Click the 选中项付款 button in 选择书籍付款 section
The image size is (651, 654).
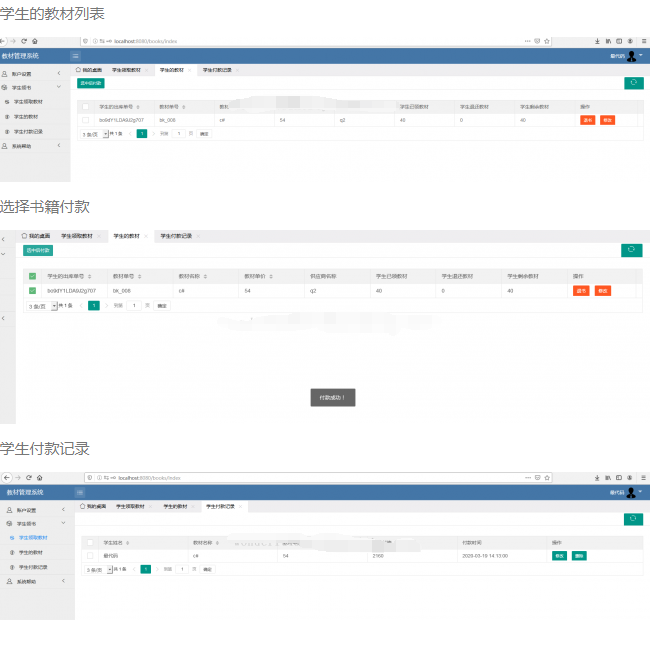[x=38, y=250]
